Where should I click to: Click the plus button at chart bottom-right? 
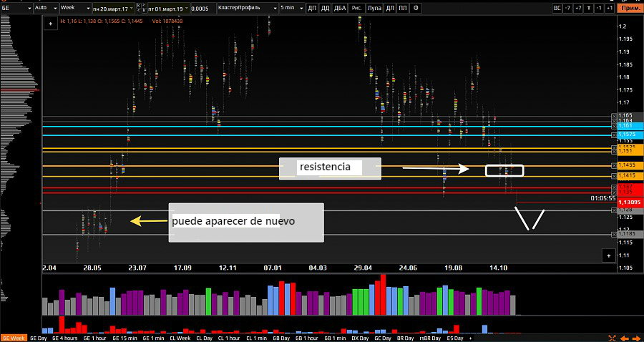[608, 255]
